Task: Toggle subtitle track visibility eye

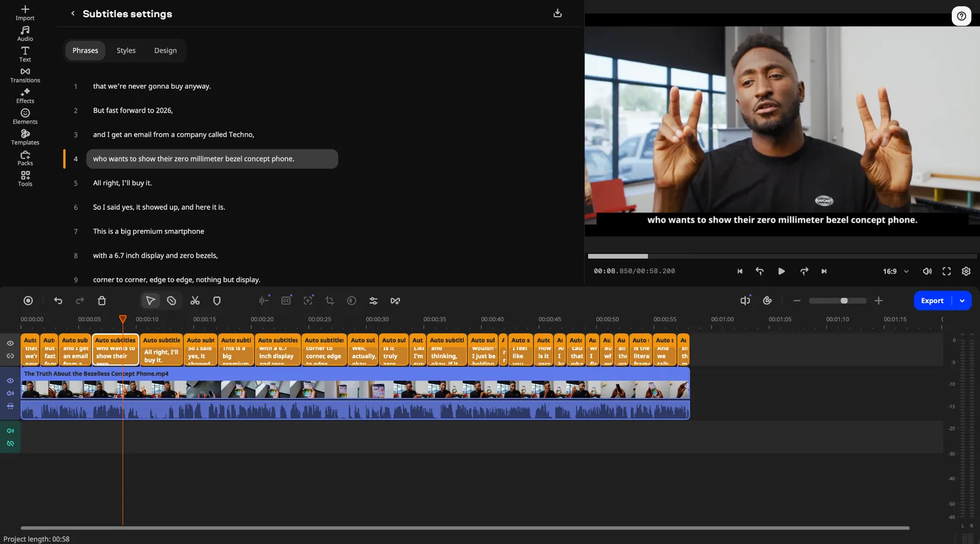Action: click(10, 343)
